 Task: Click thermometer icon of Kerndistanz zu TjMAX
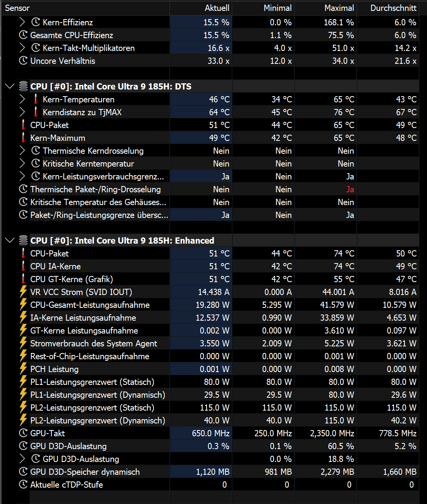point(36,112)
